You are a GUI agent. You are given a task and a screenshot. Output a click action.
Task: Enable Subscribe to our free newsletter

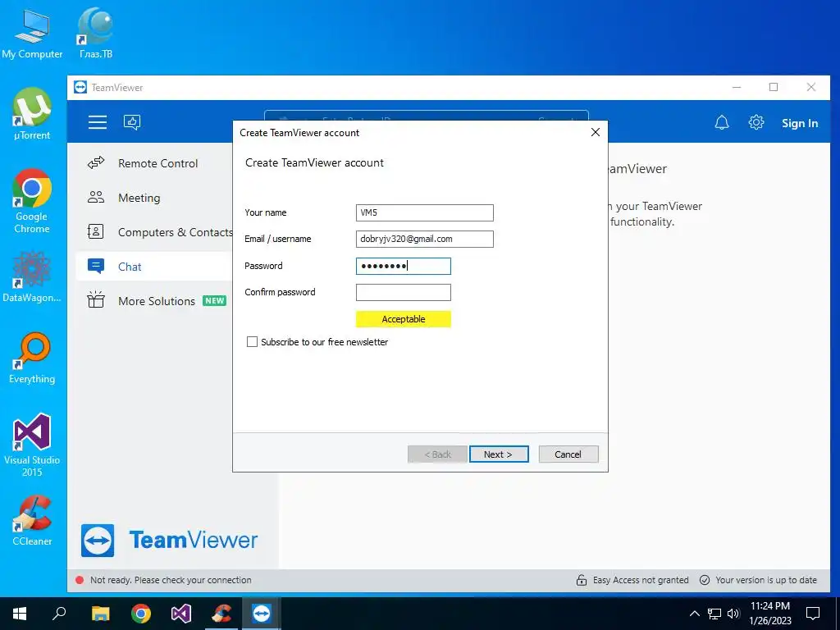click(x=252, y=342)
